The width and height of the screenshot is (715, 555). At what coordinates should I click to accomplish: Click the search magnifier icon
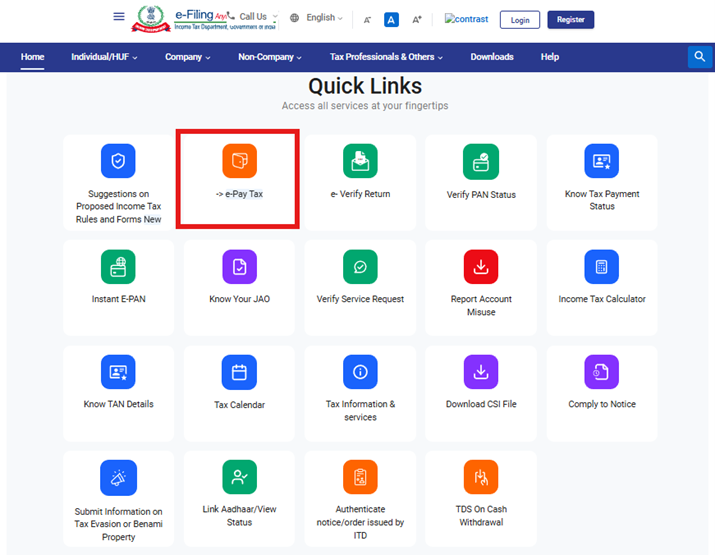coord(700,57)
